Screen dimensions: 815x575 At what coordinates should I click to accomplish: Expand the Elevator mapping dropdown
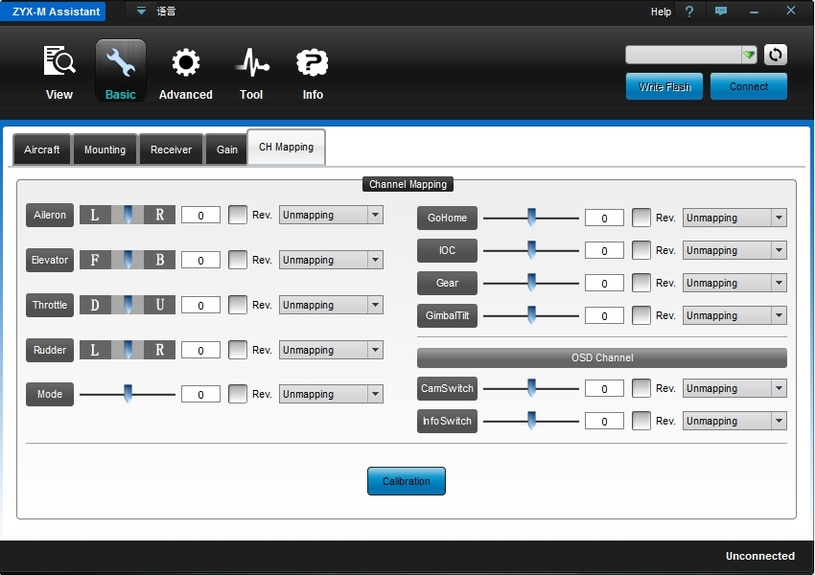(x=375, y=260)
